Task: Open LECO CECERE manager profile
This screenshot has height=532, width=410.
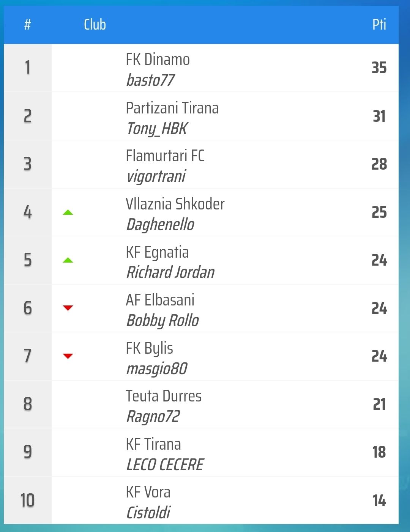Action: coord(165,464)
